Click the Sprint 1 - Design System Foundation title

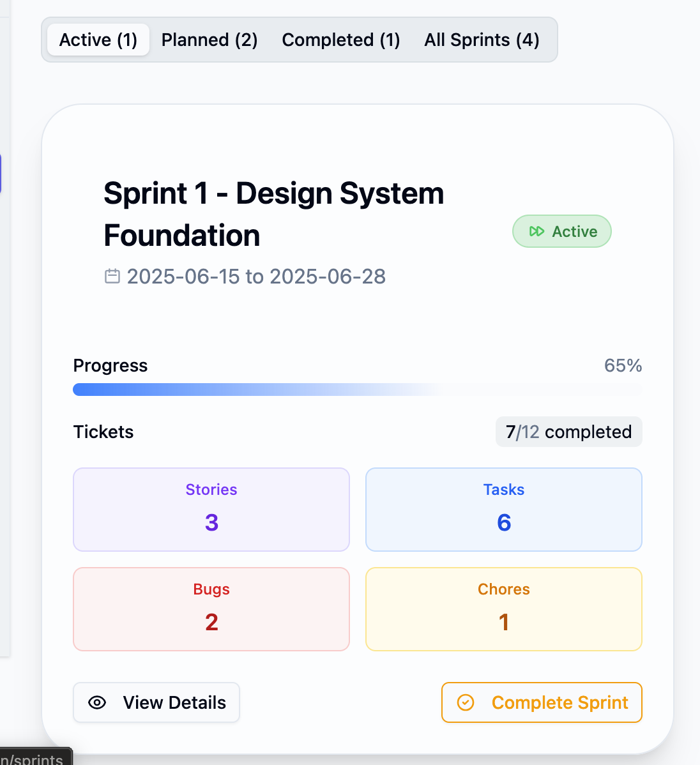point(274,214)
